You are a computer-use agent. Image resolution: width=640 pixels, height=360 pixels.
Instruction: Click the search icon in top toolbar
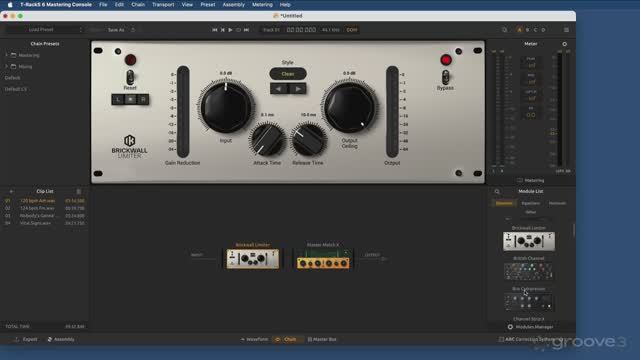point(504,30)
